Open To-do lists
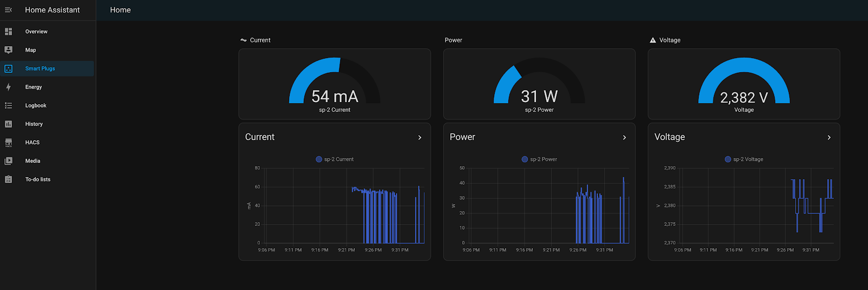The image size is (868, 290). click(47, 179)
